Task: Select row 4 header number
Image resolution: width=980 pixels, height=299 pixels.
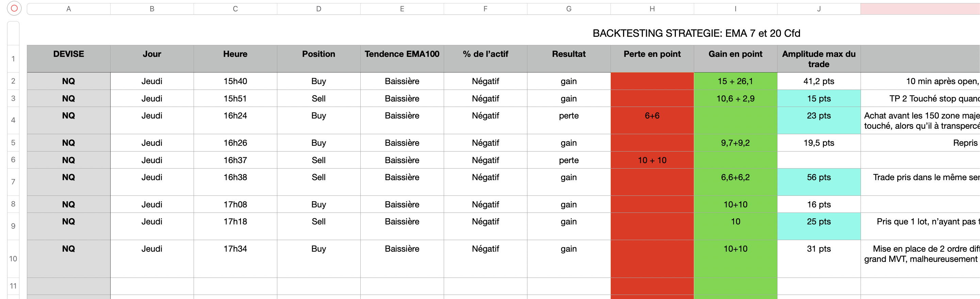Action: pyautogui.click(x=13, y=120)
